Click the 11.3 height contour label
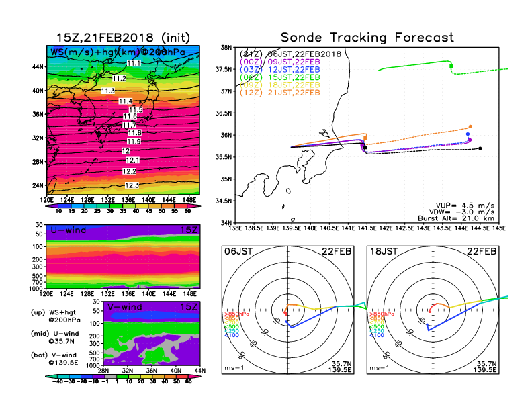The image size is (532, 411). click(x=107, y=91)
